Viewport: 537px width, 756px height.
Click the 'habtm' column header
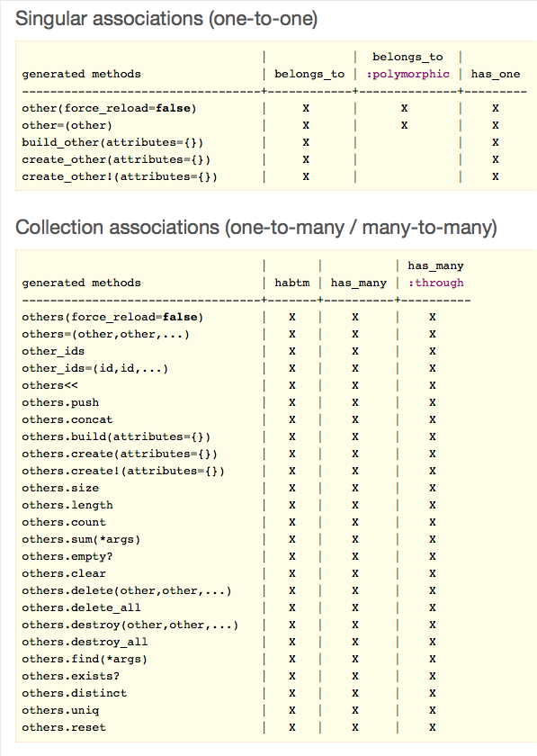[292, 283]
